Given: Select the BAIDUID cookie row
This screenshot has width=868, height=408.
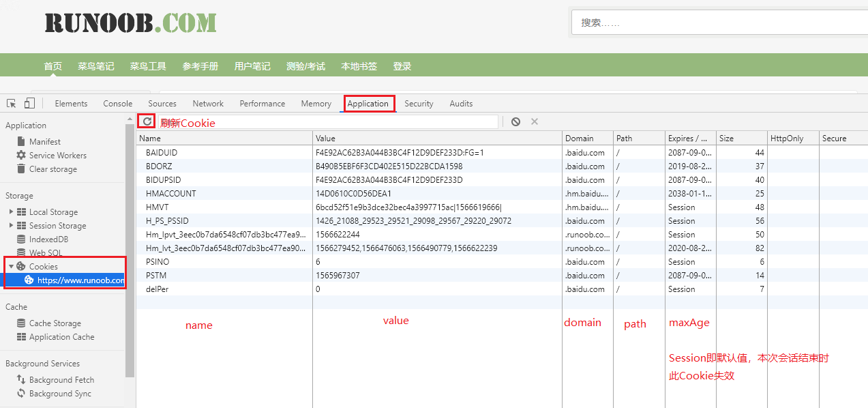Looking at the screenshot, I should (502, 152).
